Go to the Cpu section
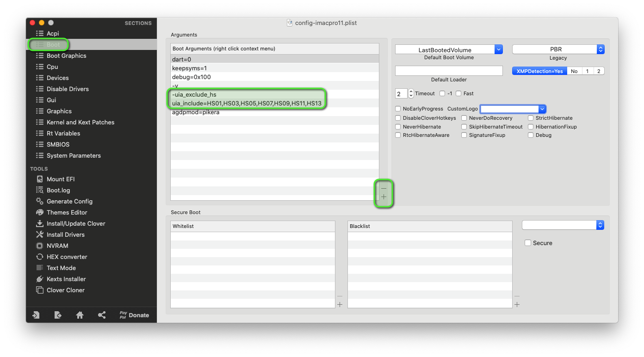Image resolution: width=644 pixels, height=357 pixels. pyautogui.click(x=92, y=67)
